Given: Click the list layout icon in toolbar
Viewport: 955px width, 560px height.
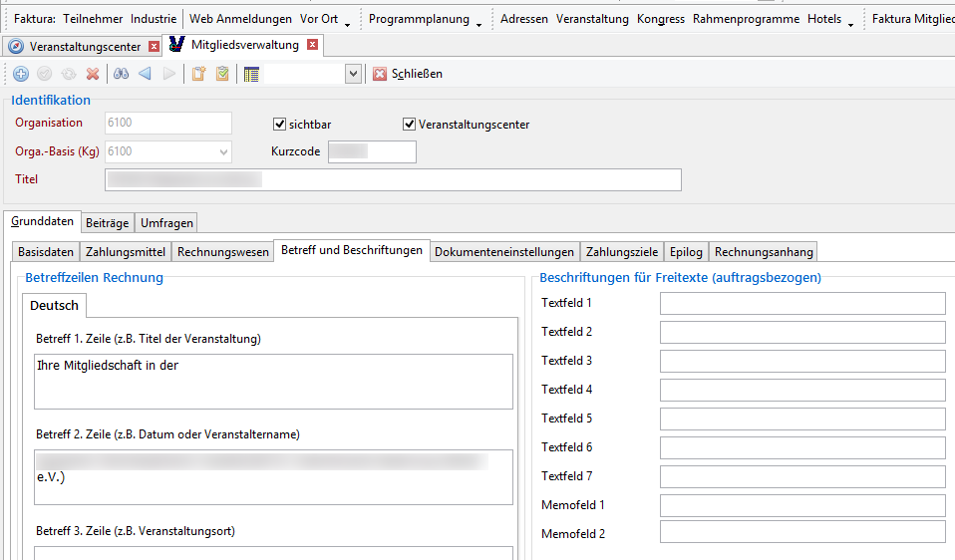Looking at the screenshot, I should coord(251,74).
